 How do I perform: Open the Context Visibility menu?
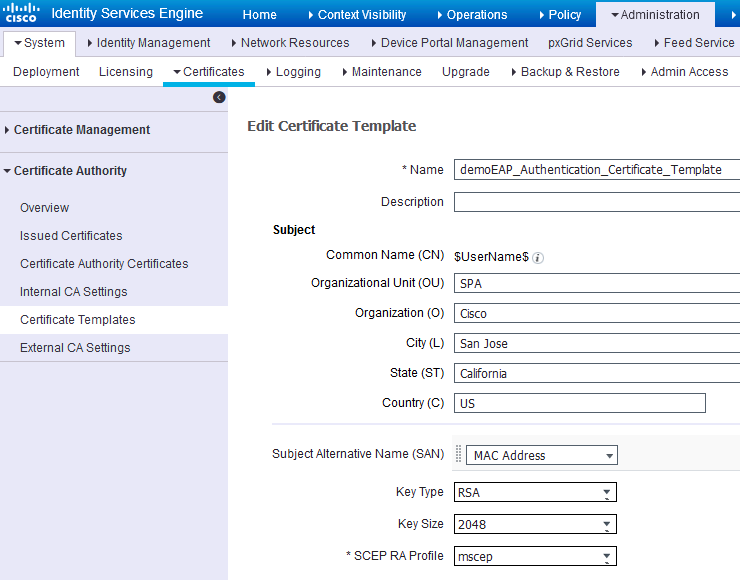357,15
